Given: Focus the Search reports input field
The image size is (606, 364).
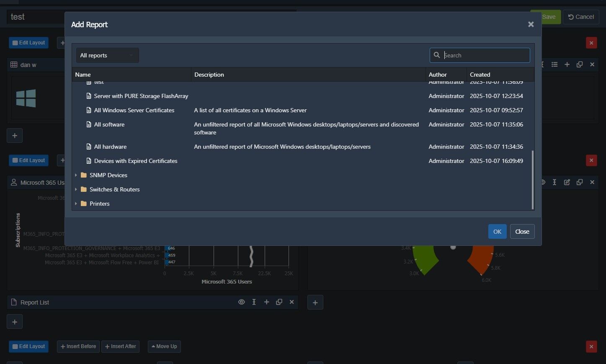Looking at the screenshot, I should [x=480, y=55].
